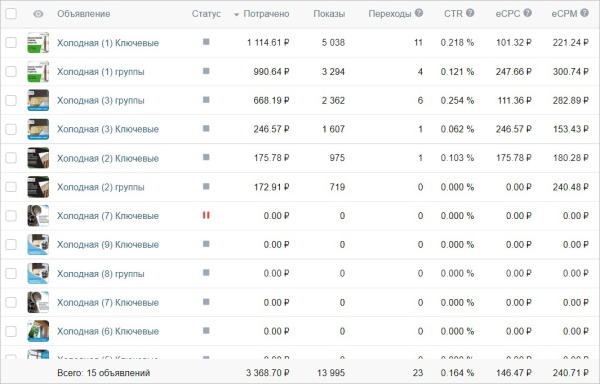This screenshot has width=600, height=384.
Task: Open ad Холодная (3) Ключевые
Action: point(108,129)
